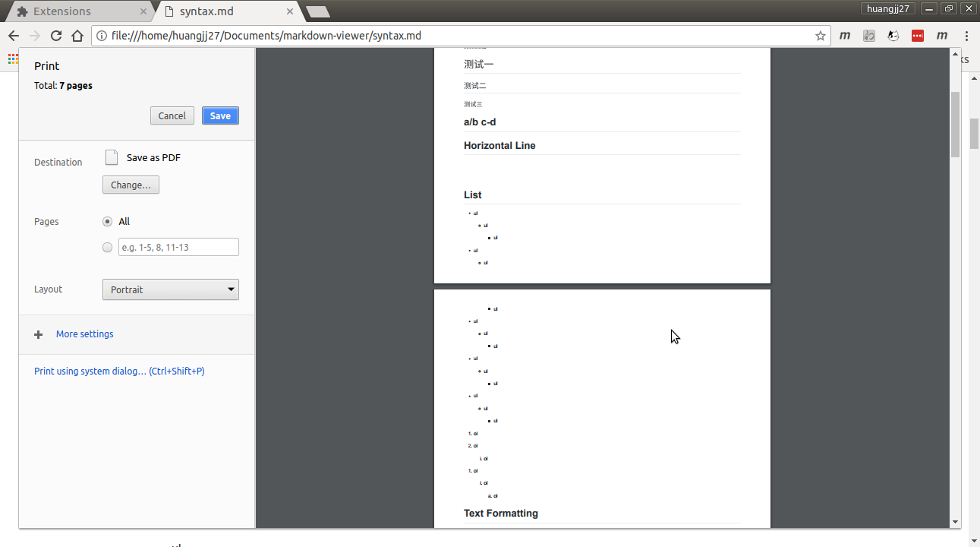Open Print using system dialog link

click(x=119, y=372)
